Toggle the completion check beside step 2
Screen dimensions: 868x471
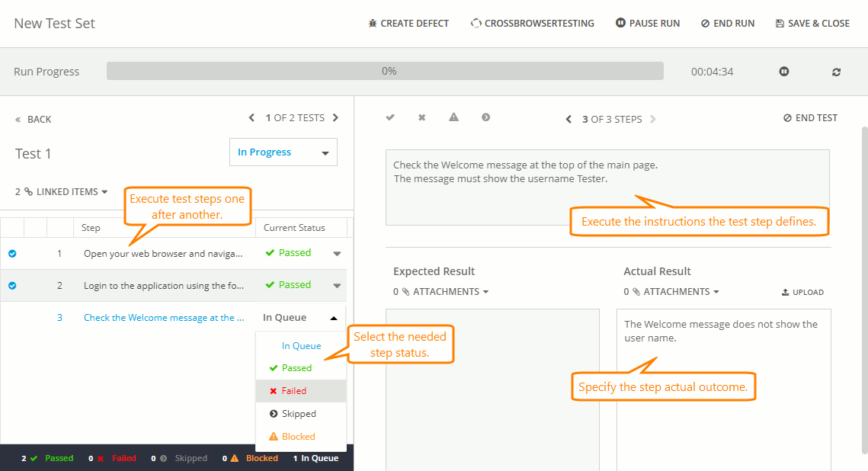pos(11,285)
